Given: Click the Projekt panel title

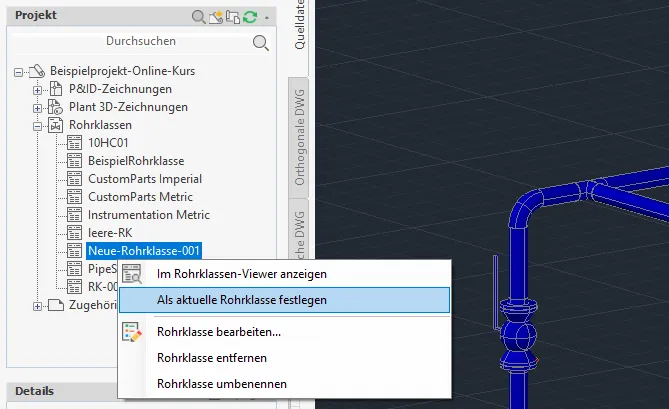Looking at the screenshot, I should click(36, 15).
